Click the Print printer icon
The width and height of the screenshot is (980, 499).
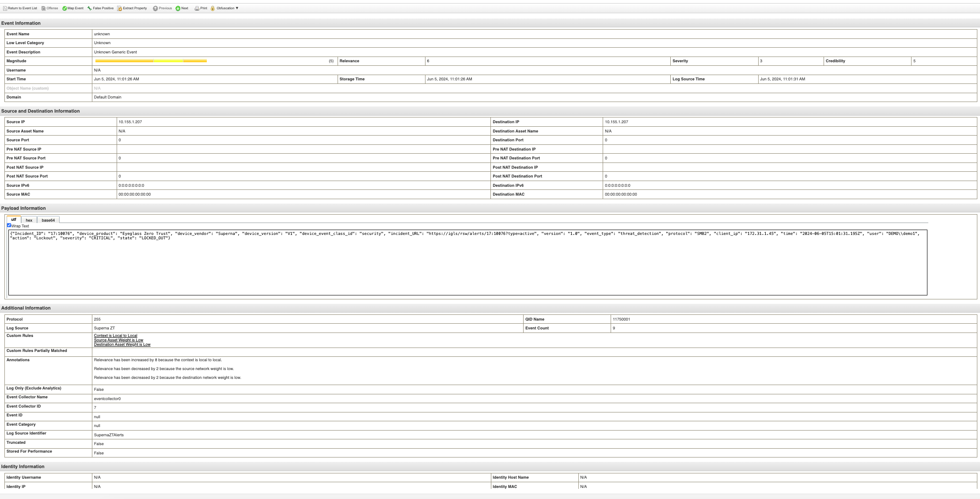coord(197,8)
